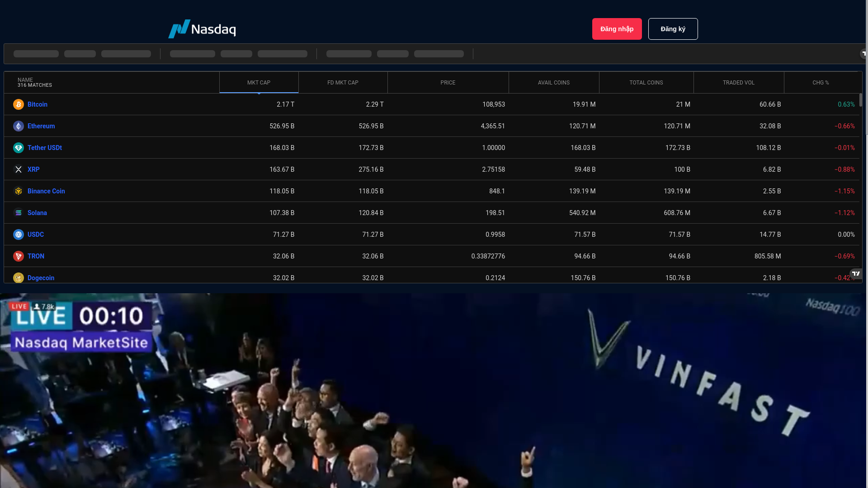Screen dimensions: 868x488
Task: Click the Dogecoin coin icon
Action: [x=19, y=278]
